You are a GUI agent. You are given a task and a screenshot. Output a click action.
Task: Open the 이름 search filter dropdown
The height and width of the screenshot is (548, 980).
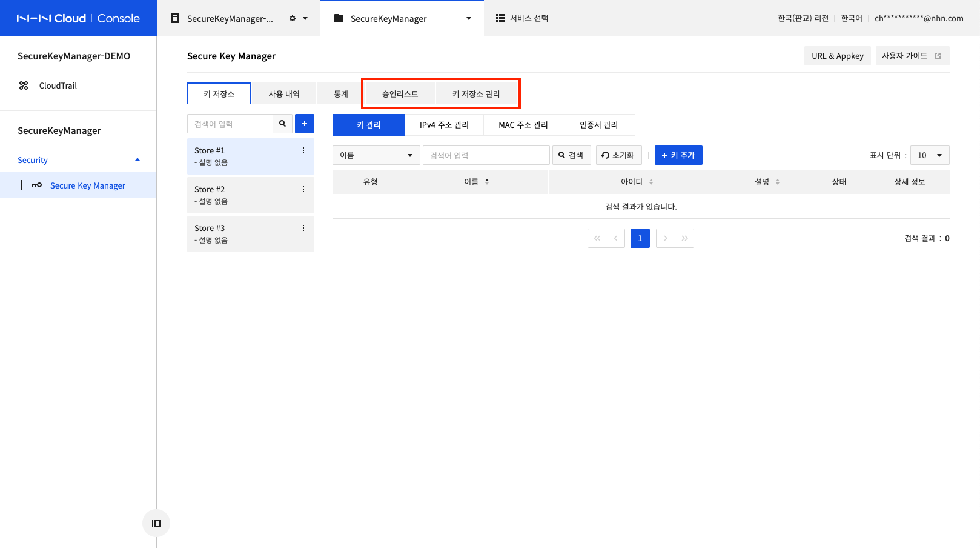coord(376,155)
